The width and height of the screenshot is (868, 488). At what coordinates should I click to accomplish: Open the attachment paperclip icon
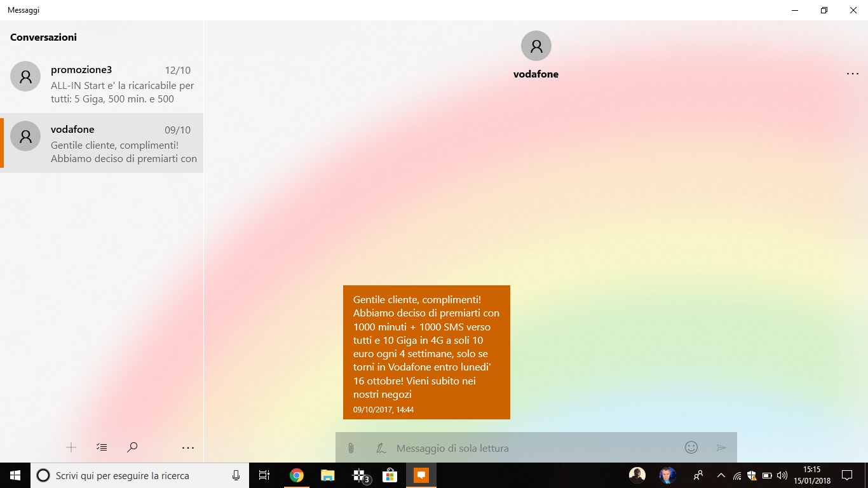(351, 448)
